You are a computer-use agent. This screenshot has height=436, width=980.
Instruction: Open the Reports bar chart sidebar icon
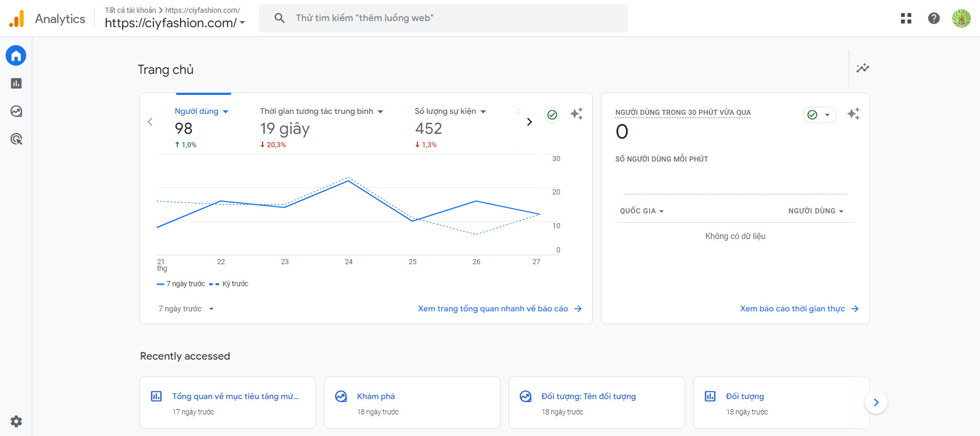click(16, 83)
